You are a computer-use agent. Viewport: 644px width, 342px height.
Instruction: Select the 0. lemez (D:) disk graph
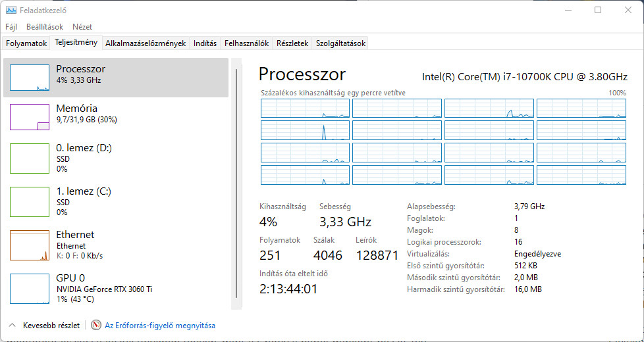tap(30, 159)
